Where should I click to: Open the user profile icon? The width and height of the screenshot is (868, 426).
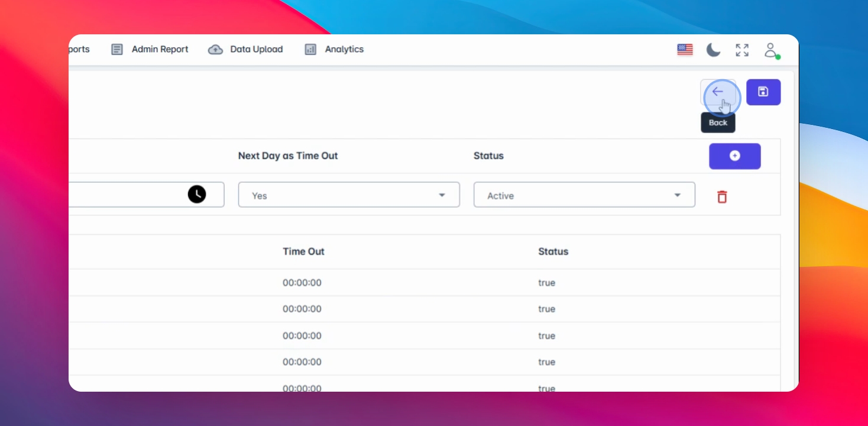(x=771, y=50)
